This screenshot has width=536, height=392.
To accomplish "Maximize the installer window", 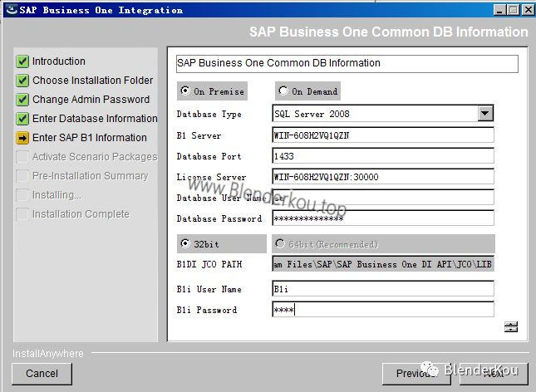I will (514, 10).
